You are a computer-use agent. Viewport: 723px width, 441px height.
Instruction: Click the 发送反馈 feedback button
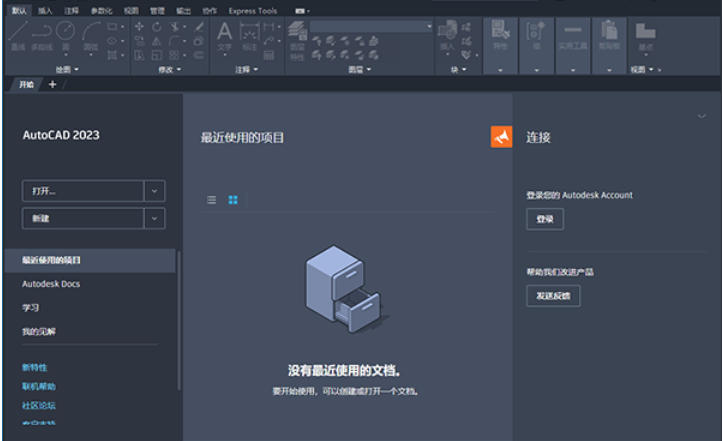552,295
